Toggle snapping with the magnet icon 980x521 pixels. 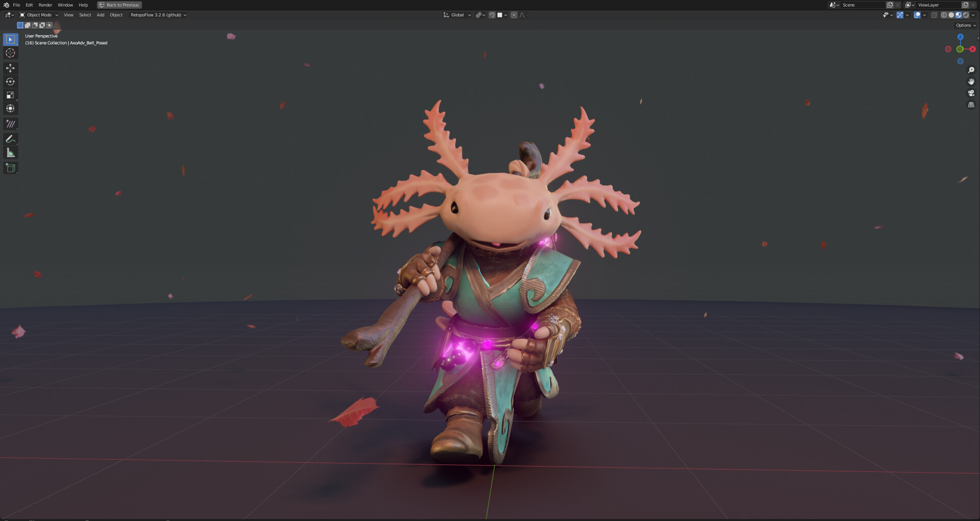(x=492, y=15)
